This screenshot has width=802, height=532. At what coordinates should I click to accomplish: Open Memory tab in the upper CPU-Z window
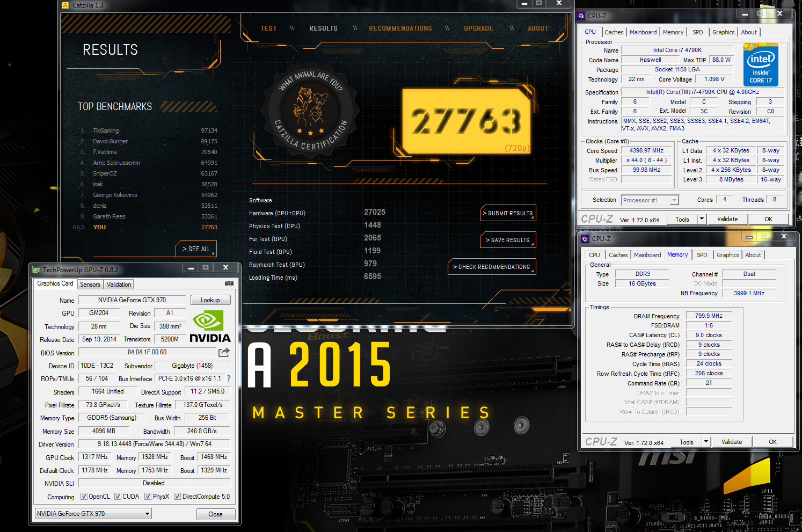click(x=673, y=32)
